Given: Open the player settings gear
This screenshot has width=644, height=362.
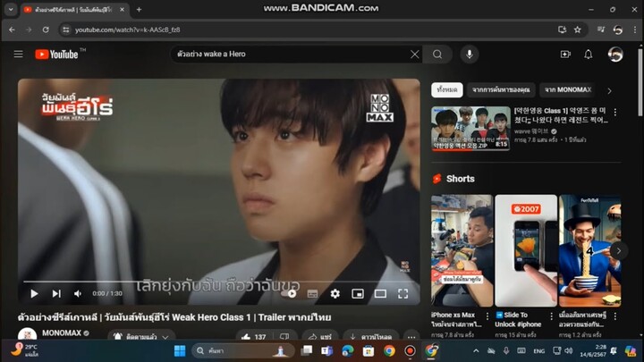Looking at the screenshot, I should pyautogui.click(x=335, y=293).
